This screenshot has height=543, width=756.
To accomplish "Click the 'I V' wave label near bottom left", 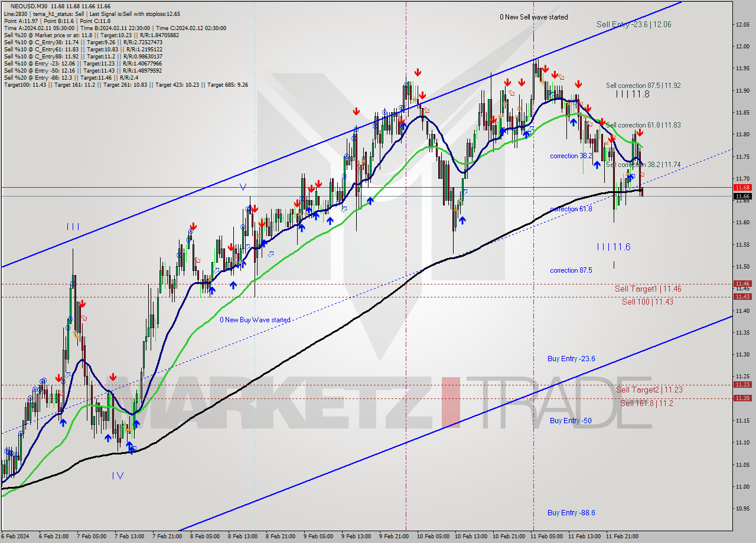I will 118,475.
